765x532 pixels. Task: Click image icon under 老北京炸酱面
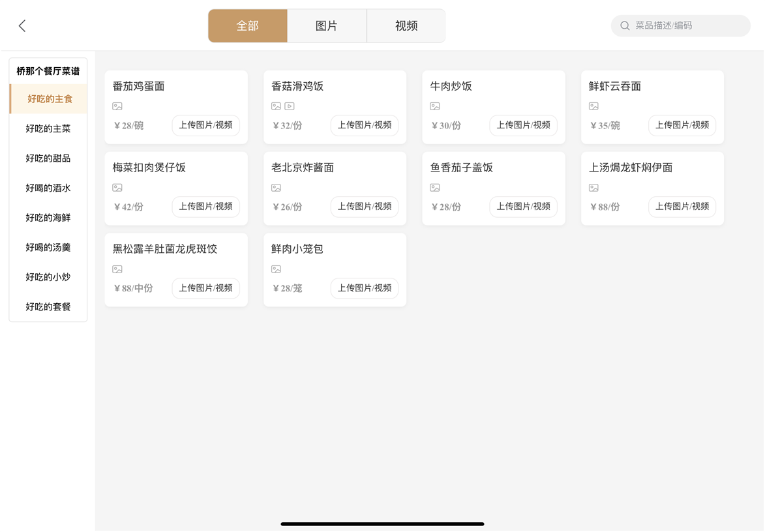point(277,188)
